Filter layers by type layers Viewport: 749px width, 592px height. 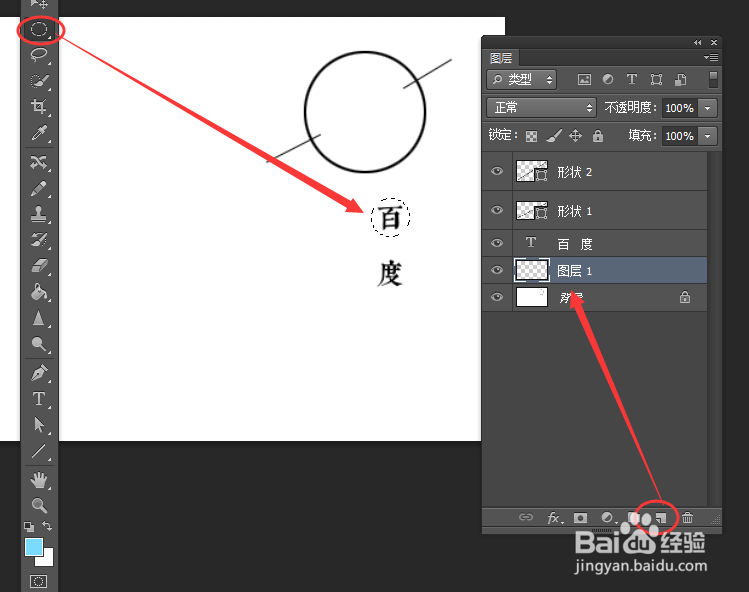(631, 79)
